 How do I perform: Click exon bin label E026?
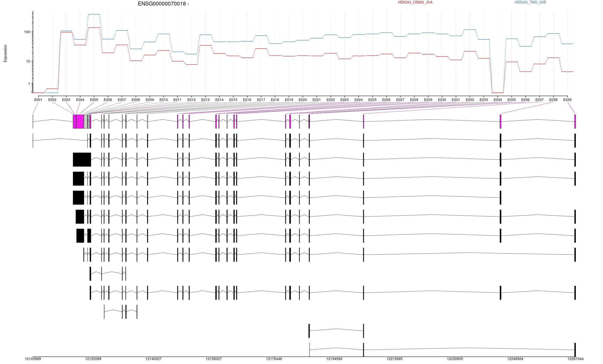pyautogui.click(x=386, y=100)
